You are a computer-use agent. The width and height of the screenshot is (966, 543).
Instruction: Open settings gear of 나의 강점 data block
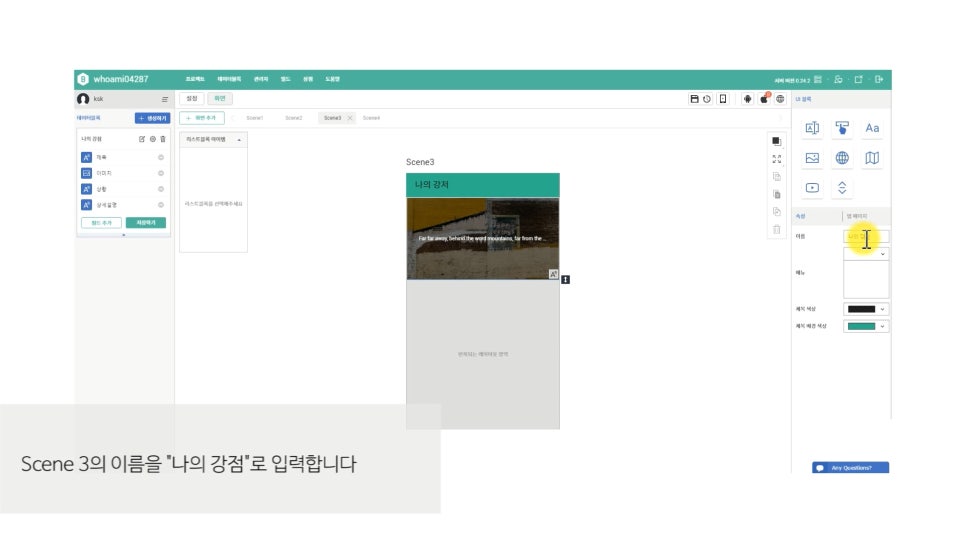click(153, 139)
